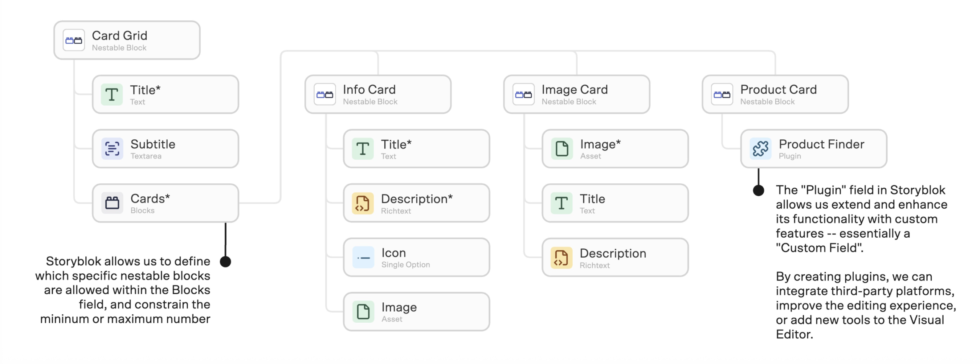Click the Subtitle textarea icon

(112, 149)
